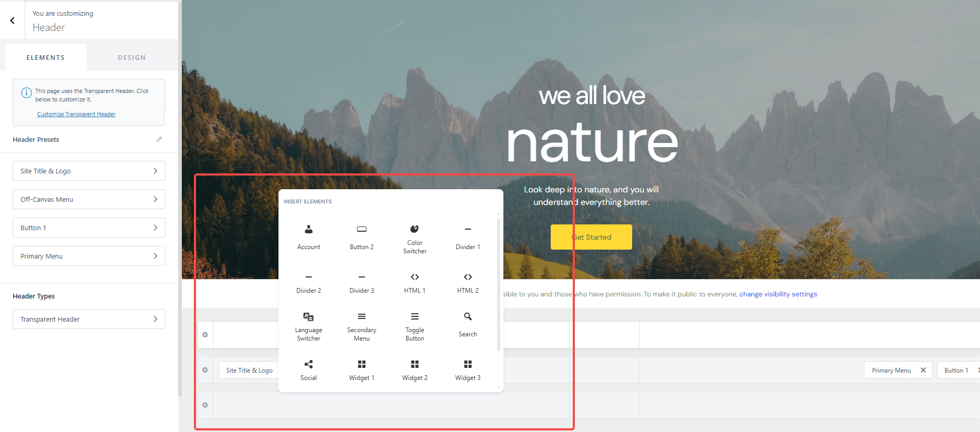Viewport: 980px width, 432px height.
Task: Open the Off-Canvas Menu options
Action: 89,199
